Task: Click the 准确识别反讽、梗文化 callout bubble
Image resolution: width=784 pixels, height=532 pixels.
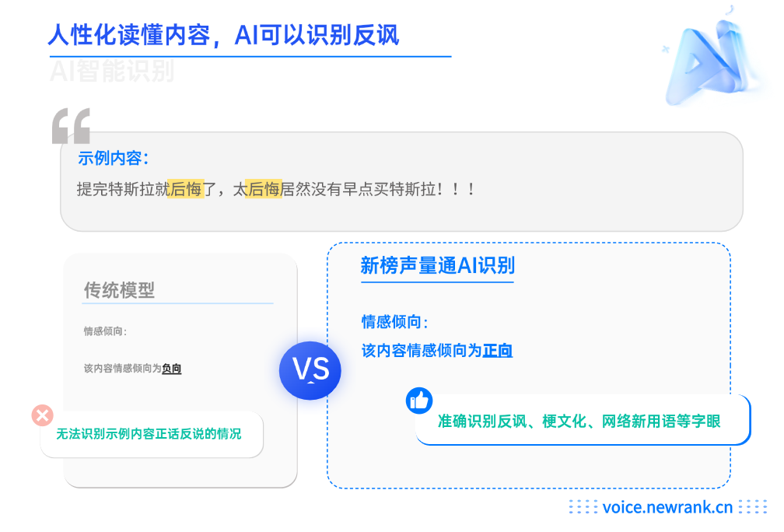Action: pyautogui.click(x=583, y=420)
